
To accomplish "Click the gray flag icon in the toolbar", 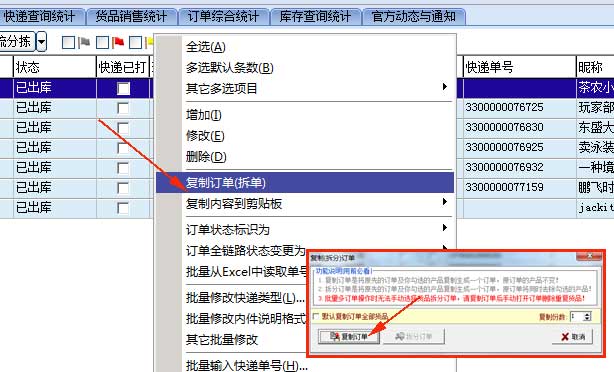I will point(84,42).
